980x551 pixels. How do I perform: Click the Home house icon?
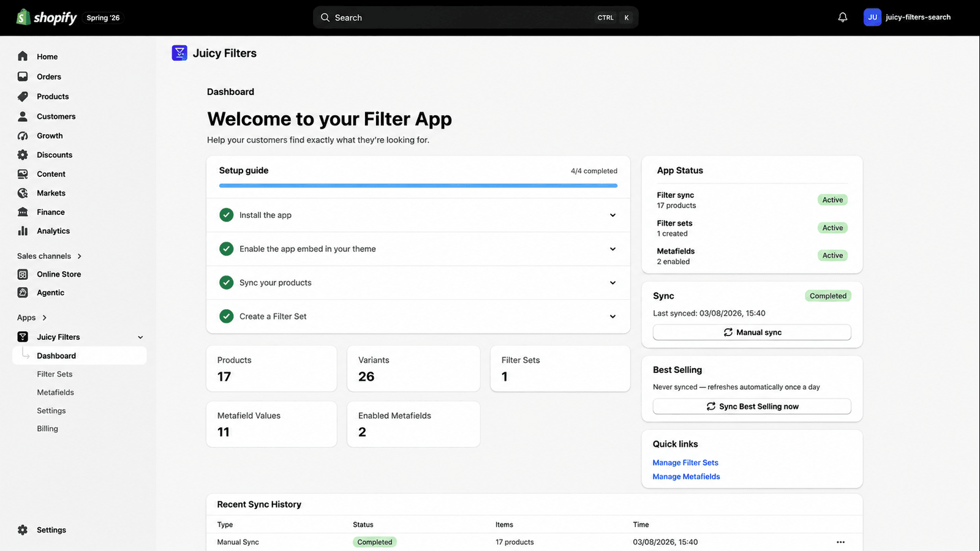pyautogui.click(x=23, y=56)
